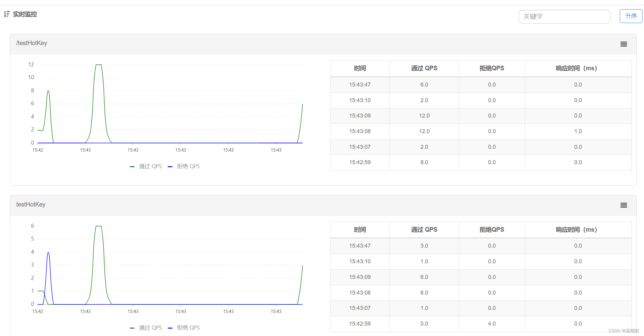The width and height of the screenshot is (644, 336).
Task: Click the sort icon beside 实时监控
Action: coord(7,14)
